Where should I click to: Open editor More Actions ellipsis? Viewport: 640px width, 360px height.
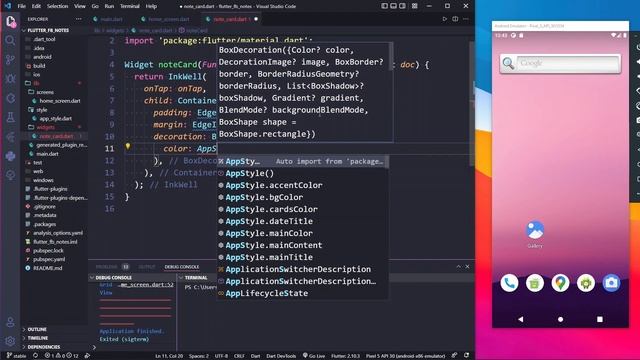[466, 19]
